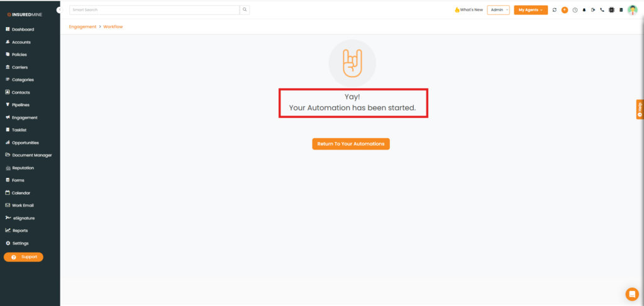Click into the Smart Search field

pos(154,10)
